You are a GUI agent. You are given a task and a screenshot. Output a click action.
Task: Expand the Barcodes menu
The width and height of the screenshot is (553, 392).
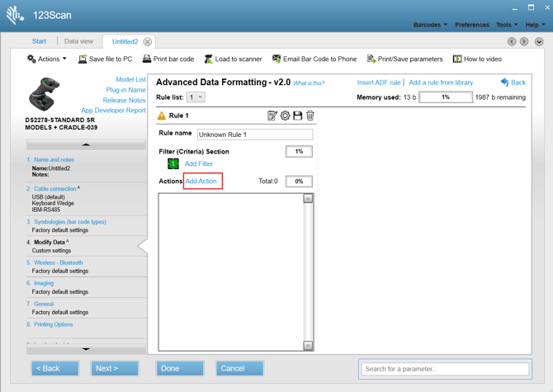(430, 25)
